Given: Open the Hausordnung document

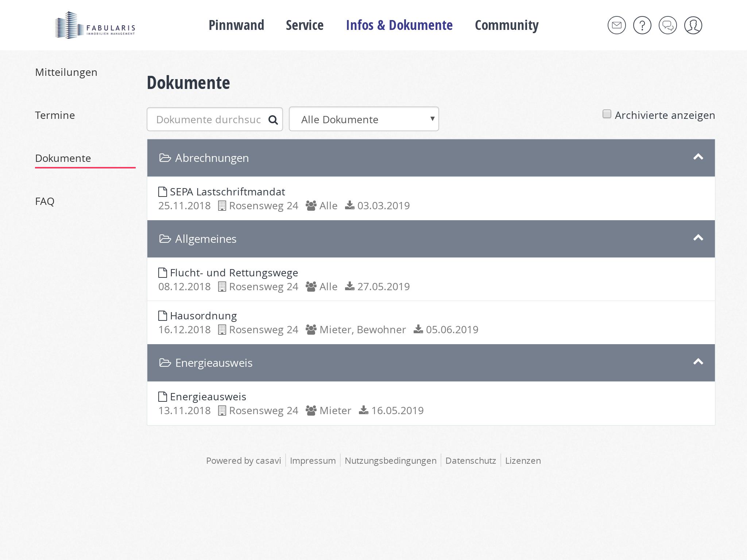Looking at the screenshot, I should (204, 316).
